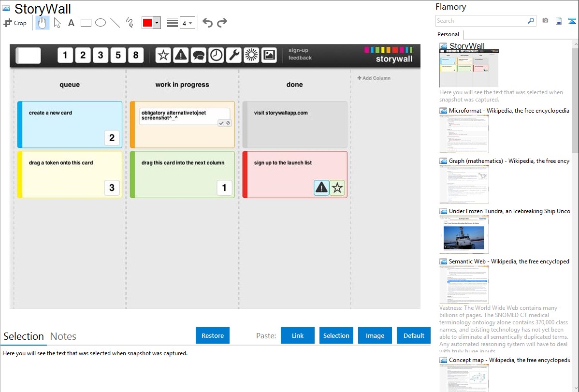This screenshot has width=579, height=392.
Task: Switch to the Notes tab
Action: point(63,336)
